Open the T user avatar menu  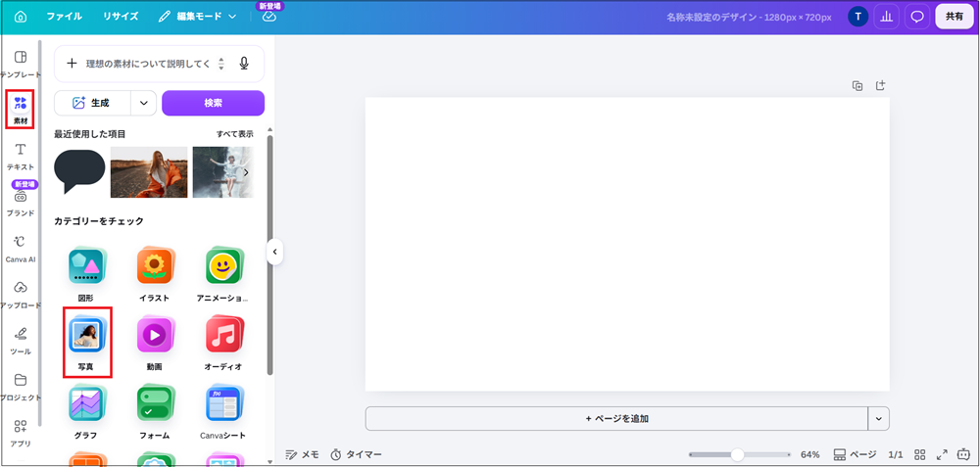point(858,17)
